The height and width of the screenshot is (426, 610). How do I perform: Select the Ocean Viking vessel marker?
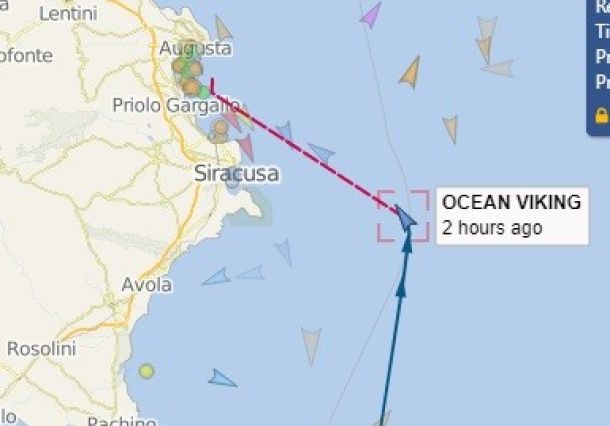[x=405, y=216]
